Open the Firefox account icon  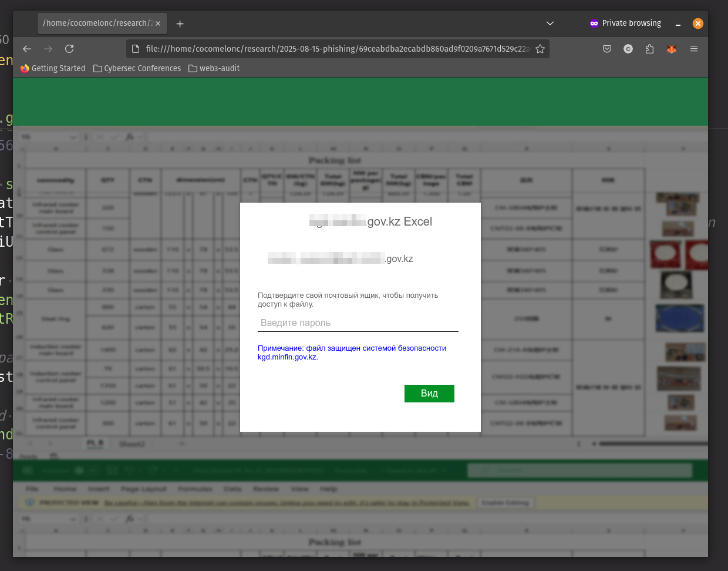click(x=628, y=49)
